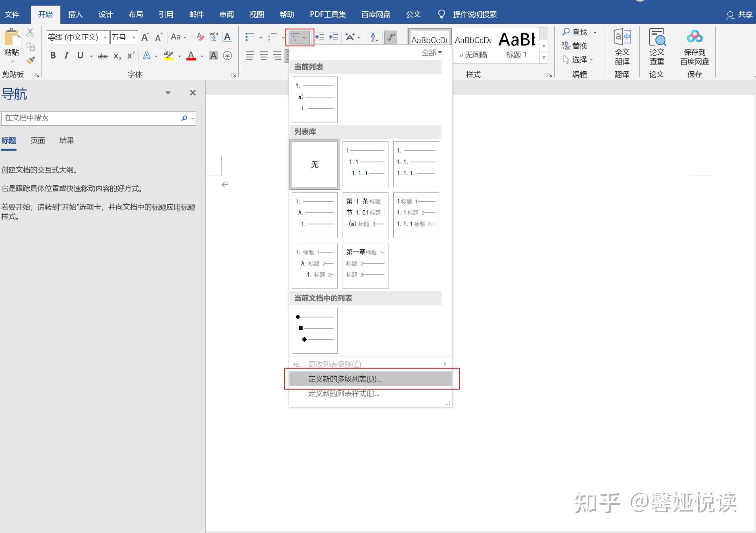
Task: Close the 导航 navigation pane
Action: pyautogui.click(x=193, y=93)
